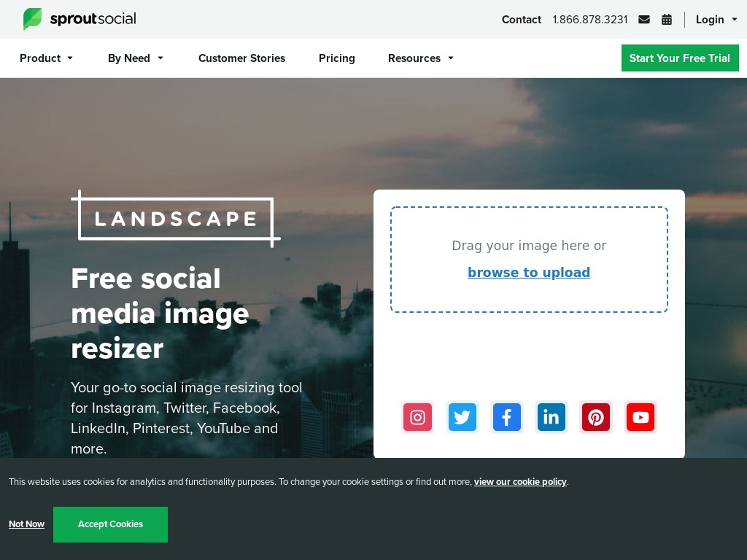Choose the Pinterest icon
This screenshot has width=747, height=560.
pyautogui.click(x=596, y=417)
